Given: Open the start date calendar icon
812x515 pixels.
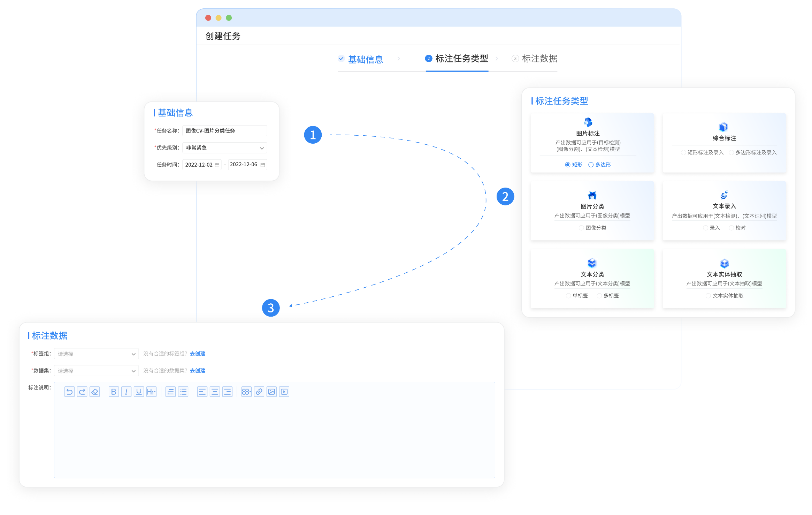Looking at the screenshot, I should (x=217, y=165).
